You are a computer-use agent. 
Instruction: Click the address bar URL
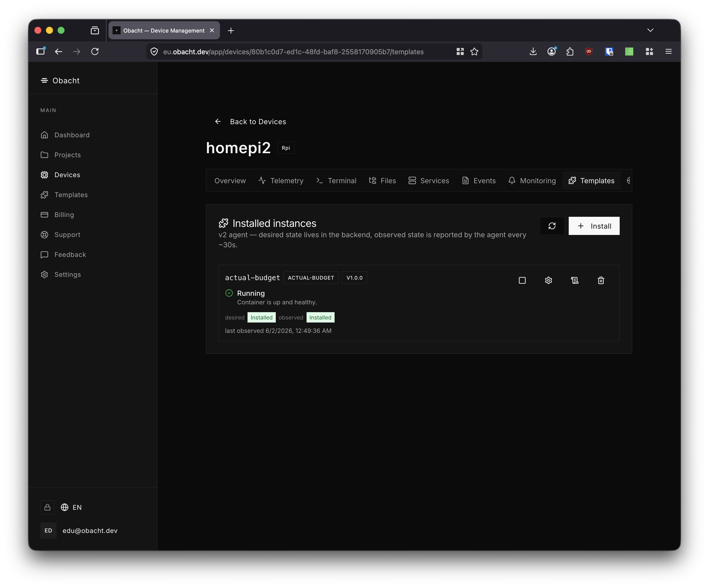point(293,52)
